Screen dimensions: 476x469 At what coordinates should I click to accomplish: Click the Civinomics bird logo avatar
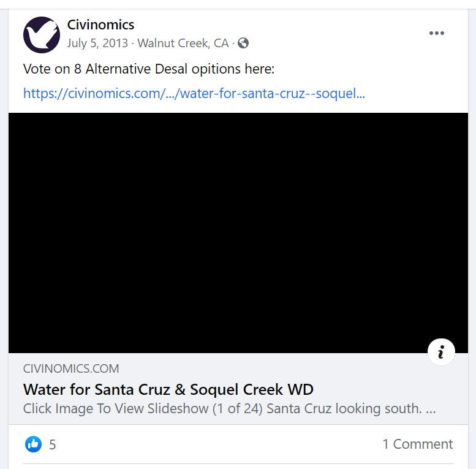(42, 35)
